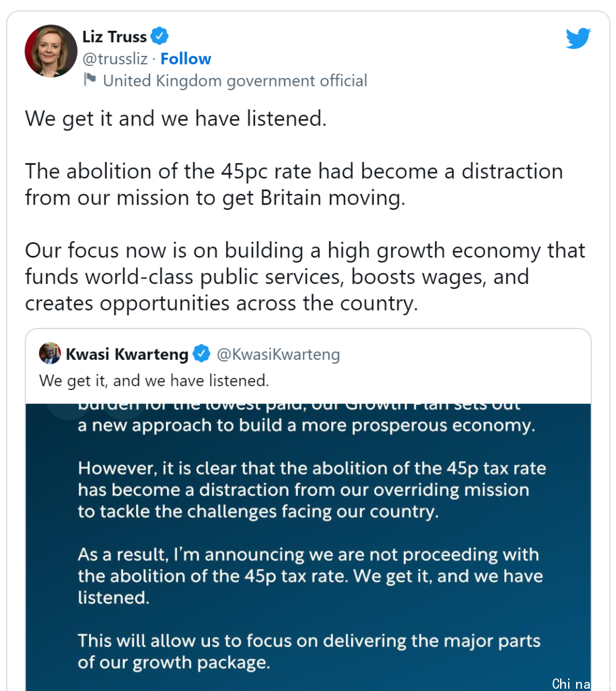The height and width of the screenshot is (691, 616).
Task: Click the Twitter bird logo
Action: pos(578,38)
